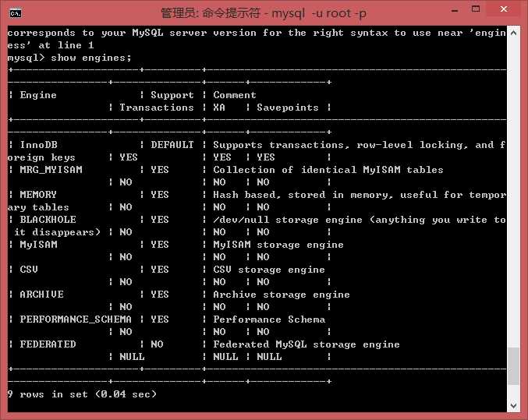Screen dimensions: 528x420
Task: Click the 'MyISAM' engine name
Action: 38,245
